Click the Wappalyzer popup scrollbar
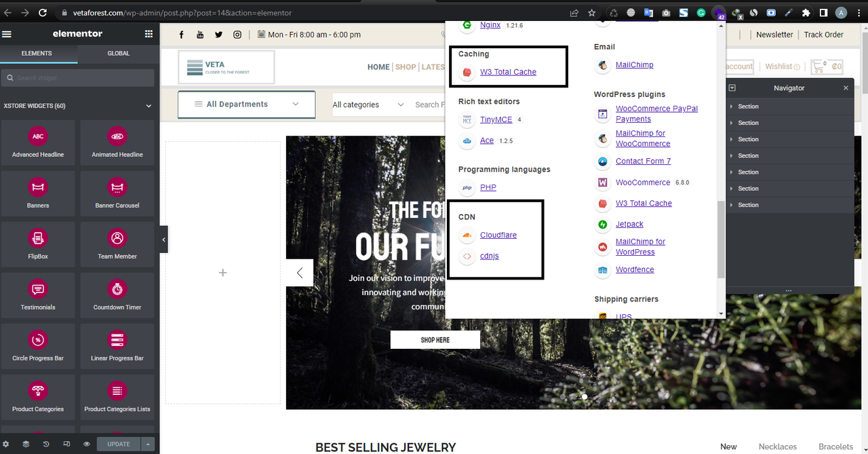Image resolution: width=868 pixels, height=454 pixels. [x=721, y=239]
